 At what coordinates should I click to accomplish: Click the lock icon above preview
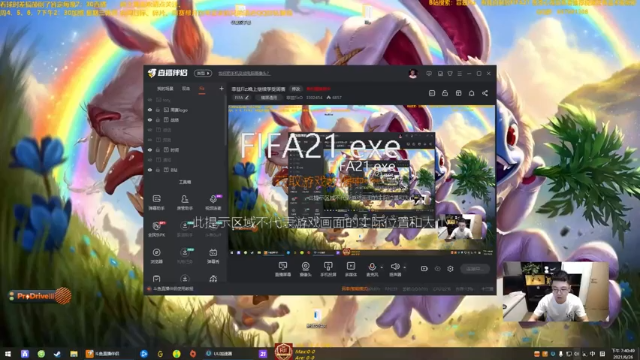pyautogui.click(x=445, y=93)
